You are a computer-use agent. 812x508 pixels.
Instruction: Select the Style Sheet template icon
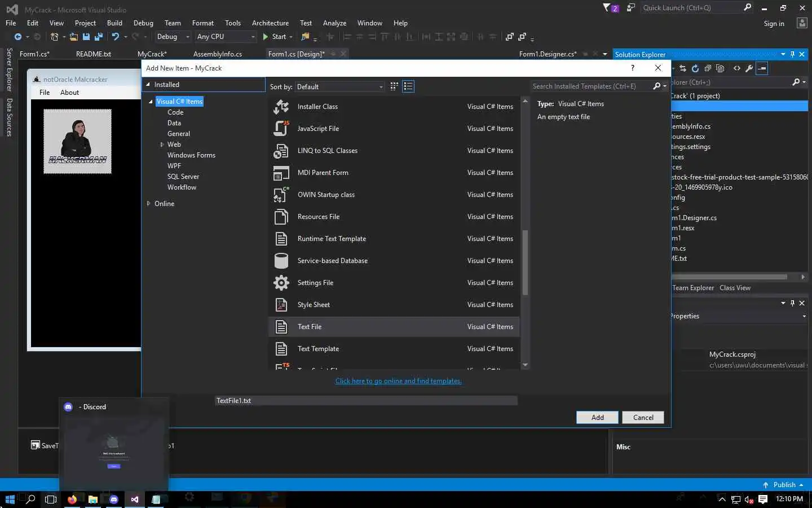(x=281, y=305)
